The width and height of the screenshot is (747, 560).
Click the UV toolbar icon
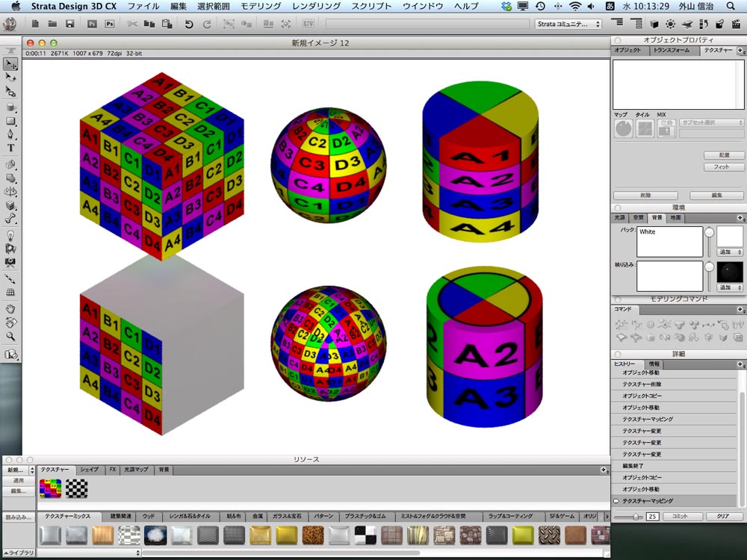tap(309, 24)
